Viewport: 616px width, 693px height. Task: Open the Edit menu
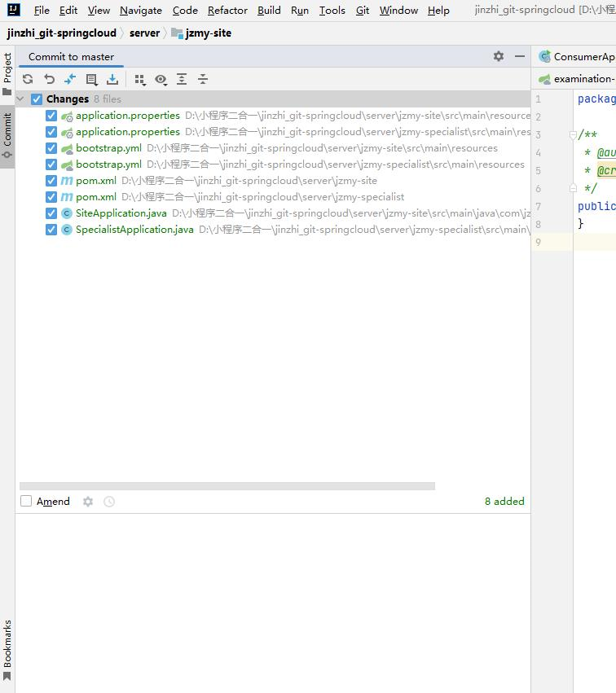(x=68, y=10)
